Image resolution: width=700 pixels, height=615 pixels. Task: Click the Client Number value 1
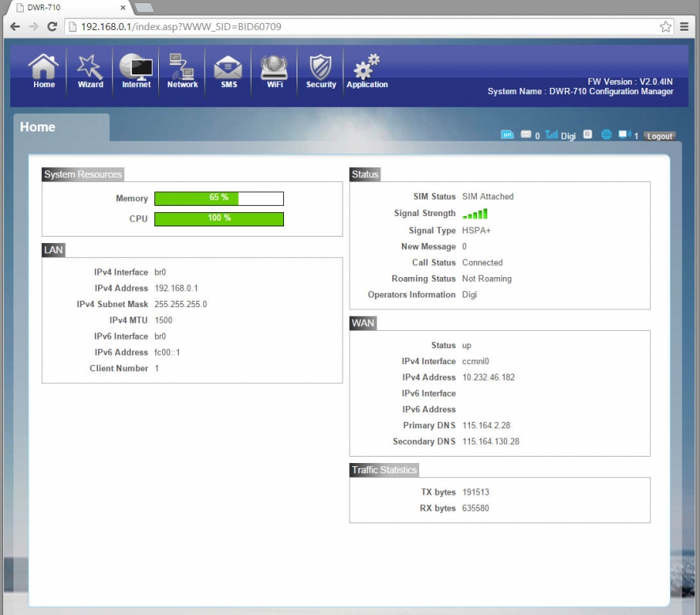157,369
